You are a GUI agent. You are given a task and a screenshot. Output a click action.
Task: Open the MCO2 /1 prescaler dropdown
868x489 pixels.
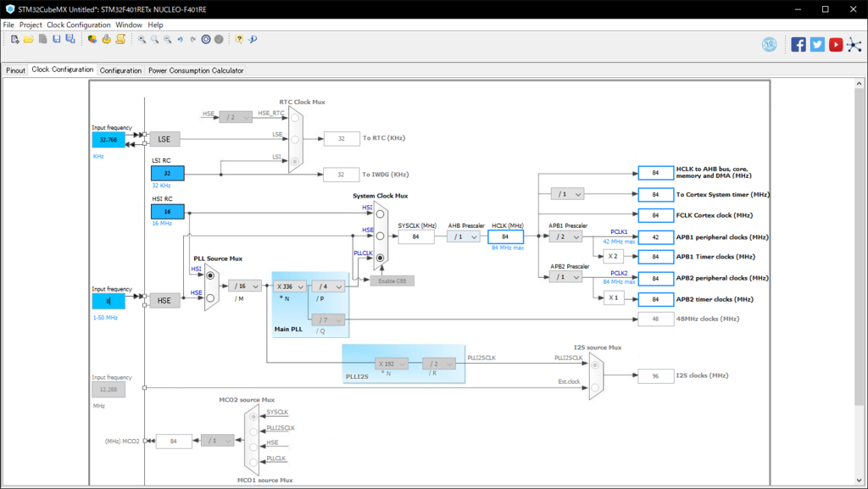point(218,441)
